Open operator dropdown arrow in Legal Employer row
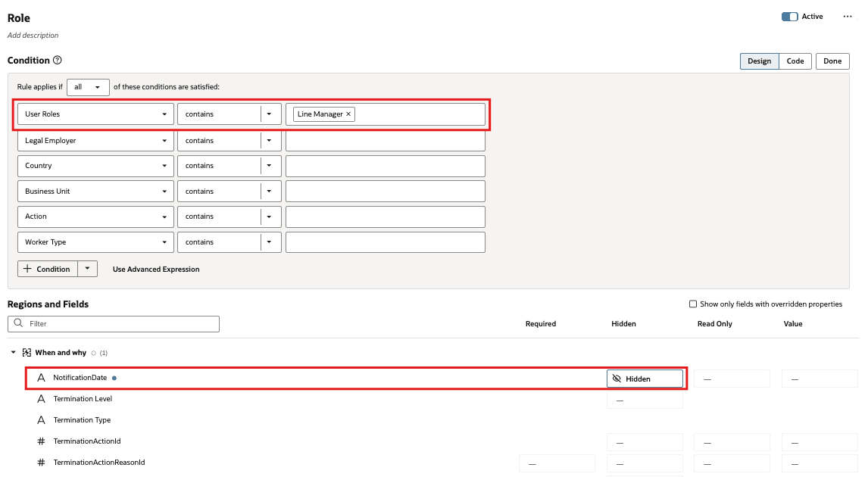This screenshot has height=477, width=868. (270, 141)
